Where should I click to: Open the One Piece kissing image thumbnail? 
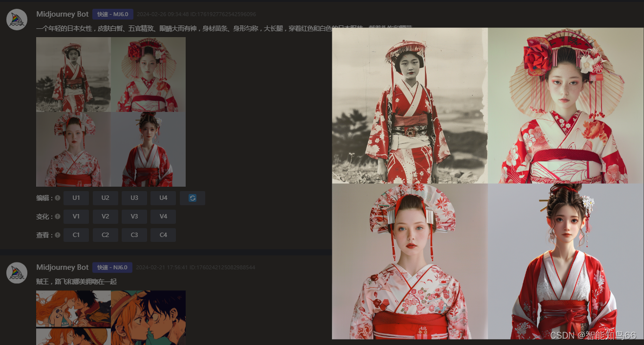pos(111,318)
